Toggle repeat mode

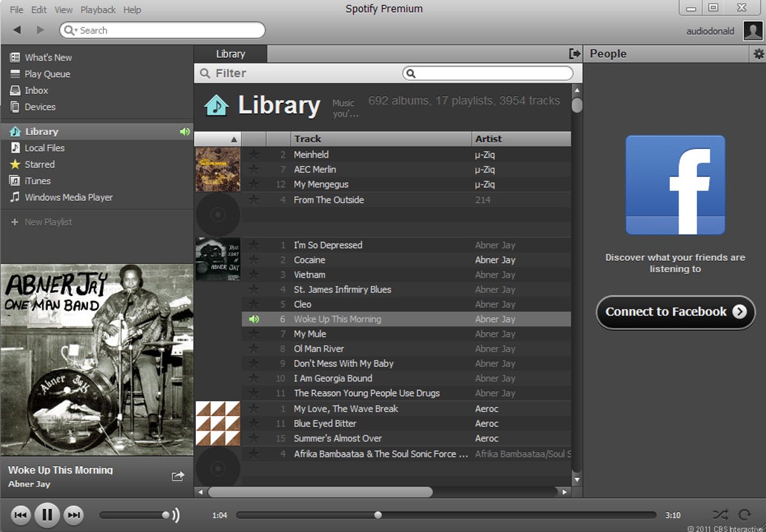tap(744, 515)
